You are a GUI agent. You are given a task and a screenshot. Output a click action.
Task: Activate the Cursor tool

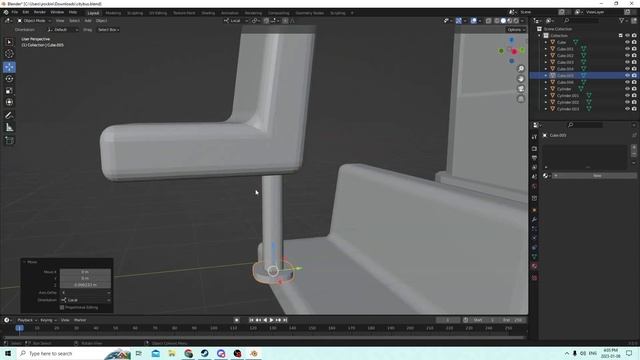click(x=9, y=54)
